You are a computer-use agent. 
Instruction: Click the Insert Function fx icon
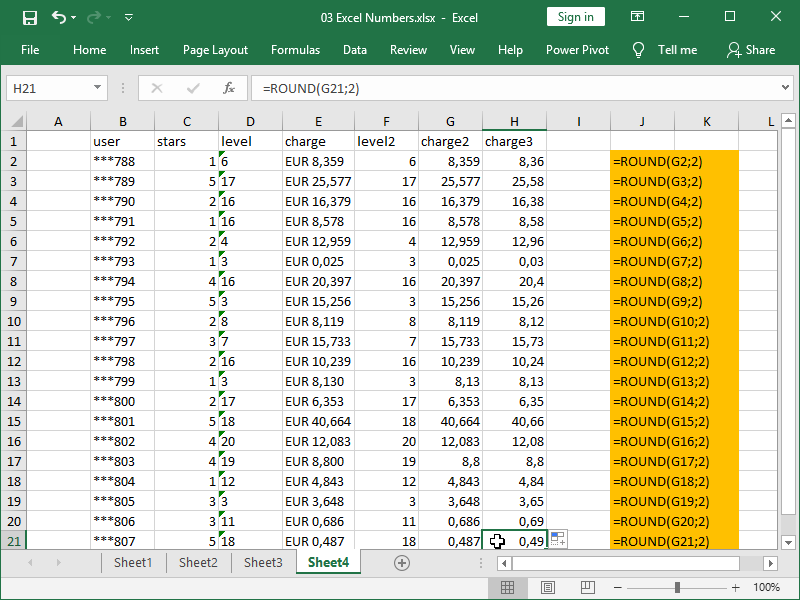click(229, 88)
